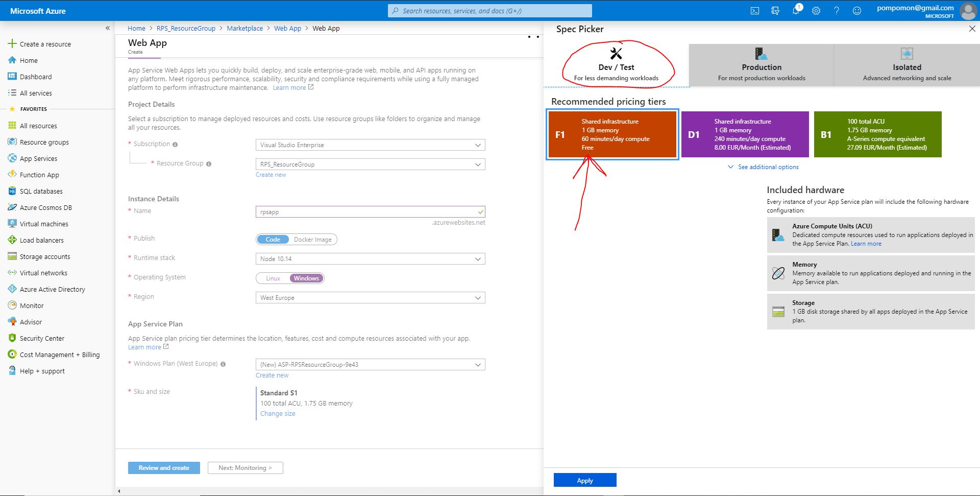Choose Linux operating system

tap(273, 278)
